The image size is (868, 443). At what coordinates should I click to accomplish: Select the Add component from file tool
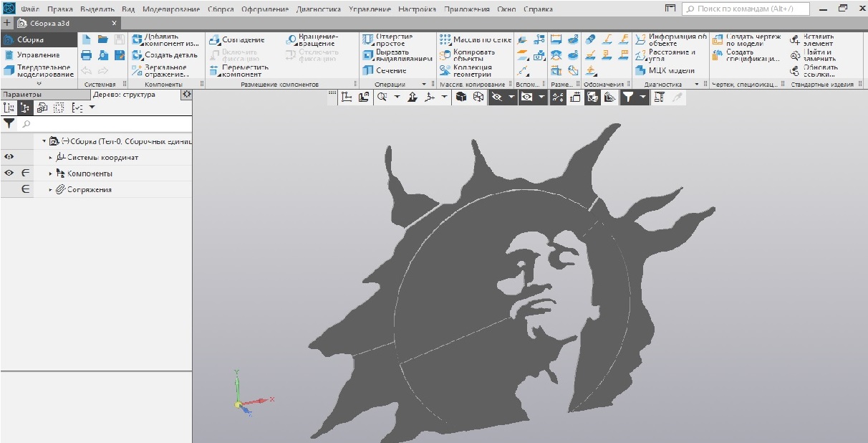click(x=165, y=39)
